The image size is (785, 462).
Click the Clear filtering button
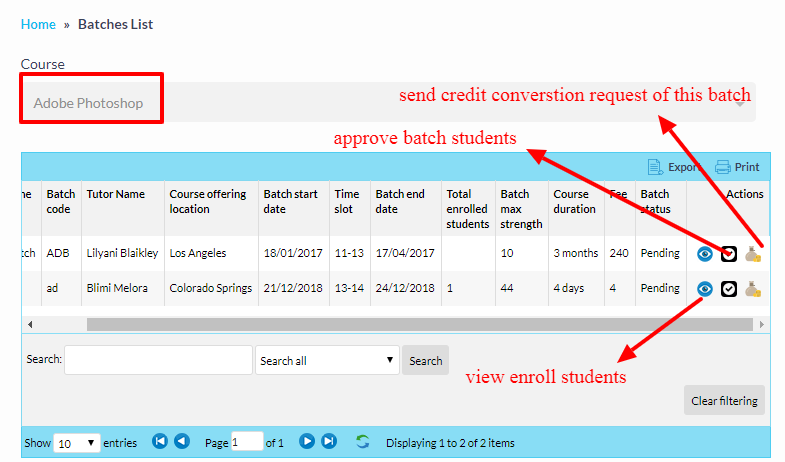pos(724,401)
